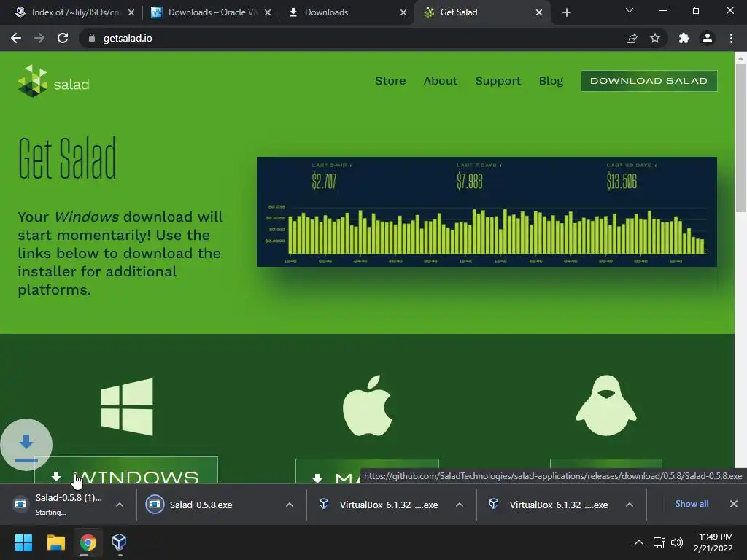This screenshot has width=747, height=560.
Task: Click the $13.506 earnings value
Action: 622,182
